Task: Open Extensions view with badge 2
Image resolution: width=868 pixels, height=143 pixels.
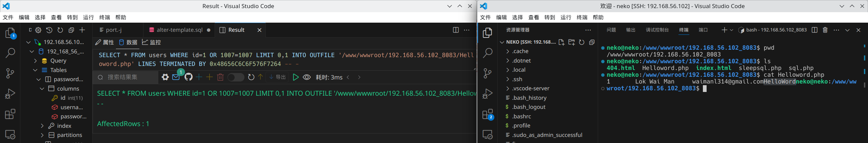Action: click(488, 114)
